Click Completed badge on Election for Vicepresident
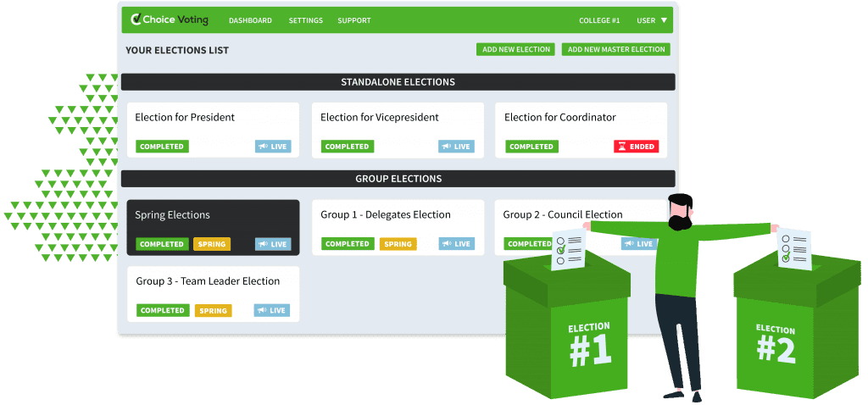Viewport: 868px width, 405px height. tap(347, 147)
